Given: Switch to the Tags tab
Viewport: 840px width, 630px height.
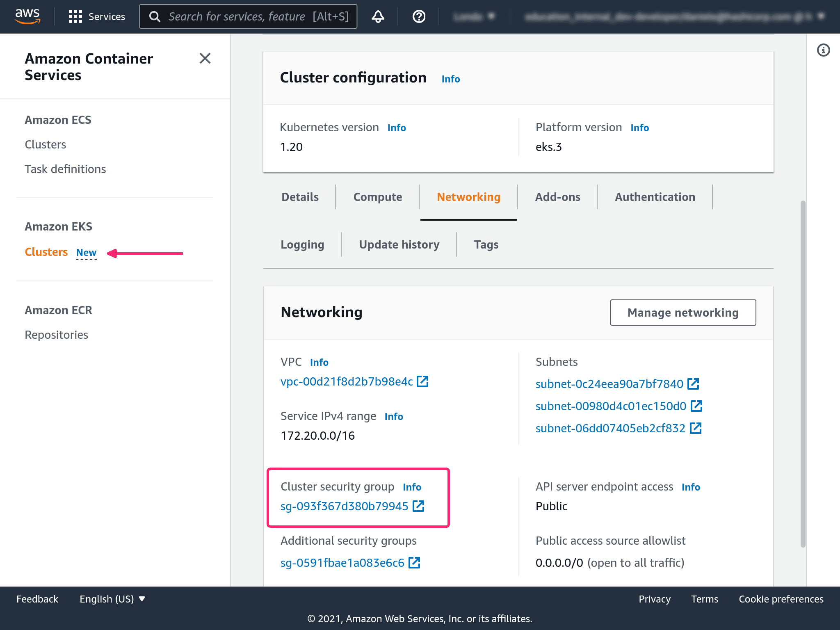Looking at the screenshot, I should point(486,244).
